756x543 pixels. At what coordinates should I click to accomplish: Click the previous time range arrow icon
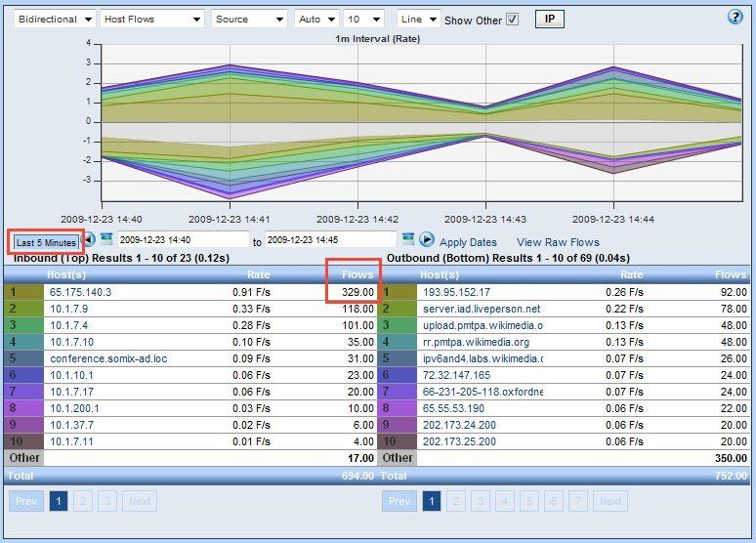coord(89,239)
